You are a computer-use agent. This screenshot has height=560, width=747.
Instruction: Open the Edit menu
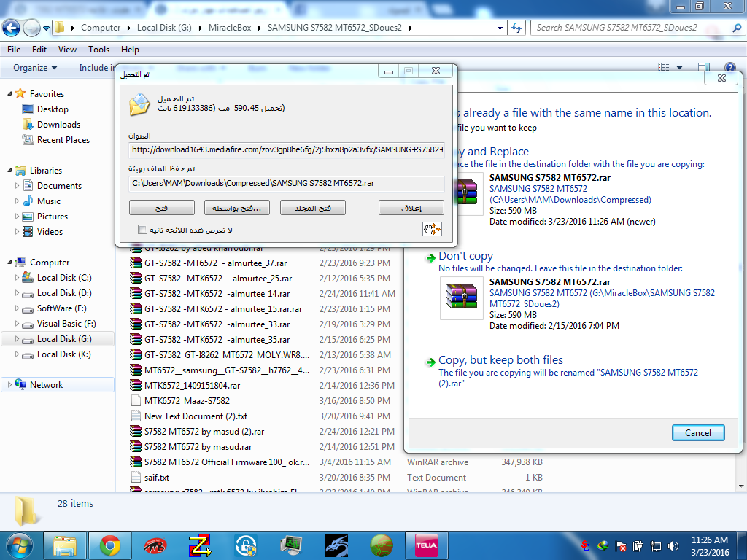point(39,49)
